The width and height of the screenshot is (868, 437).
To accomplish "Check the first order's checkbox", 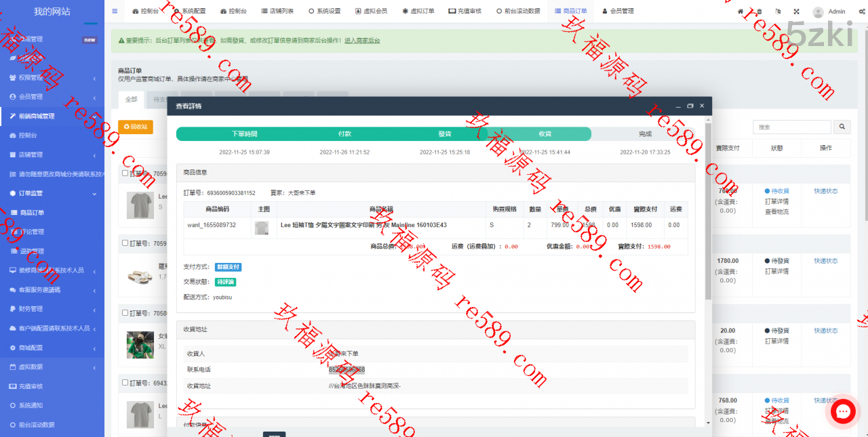I will [x=125, y=173].
